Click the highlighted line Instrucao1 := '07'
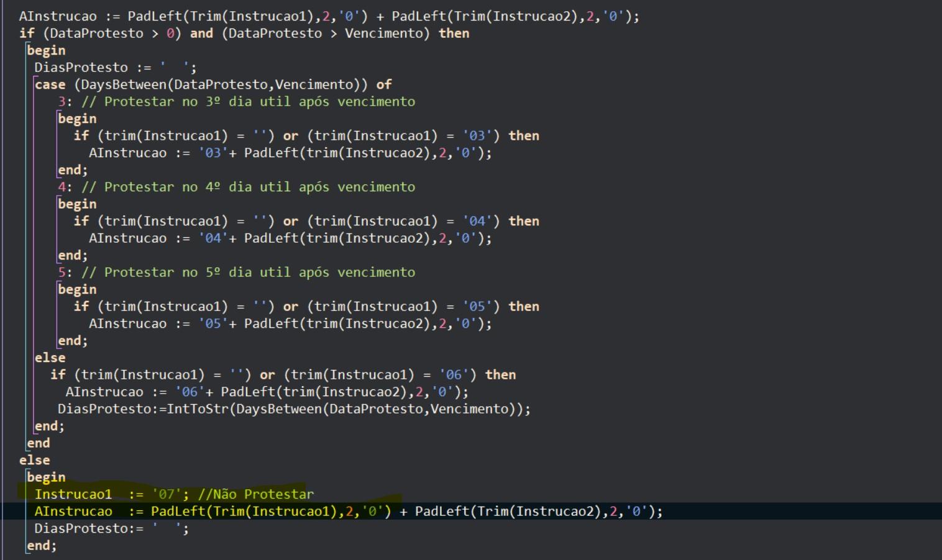This screenshot has width=942, height=560. point(174,494)
